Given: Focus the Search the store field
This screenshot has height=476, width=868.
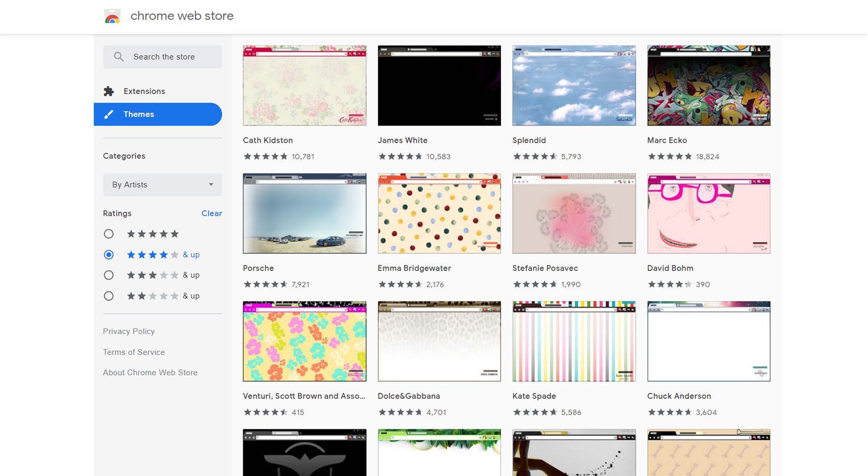Looking at the screenshot, I should 163,56.
